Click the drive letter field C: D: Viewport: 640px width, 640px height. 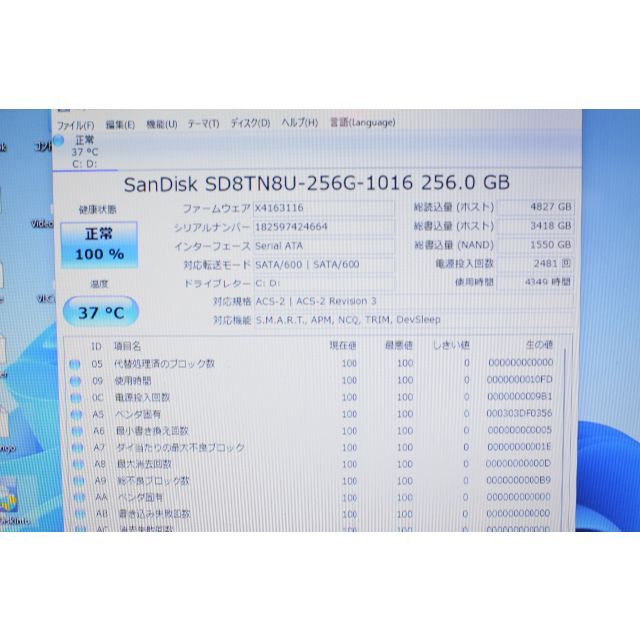pos(324,283)
